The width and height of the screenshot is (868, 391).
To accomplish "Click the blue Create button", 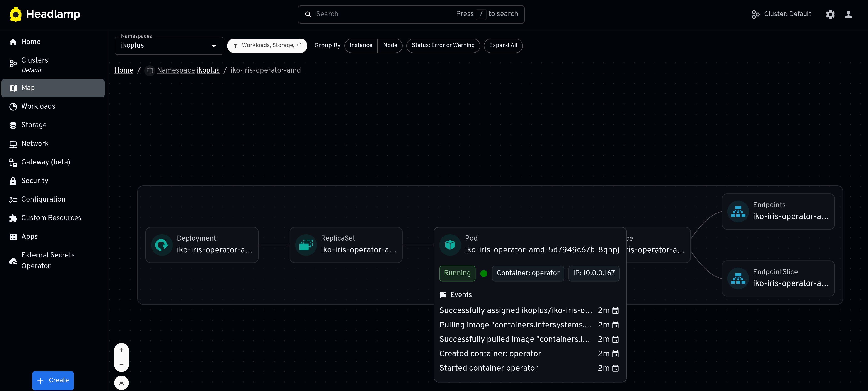I will coord(53,380).
